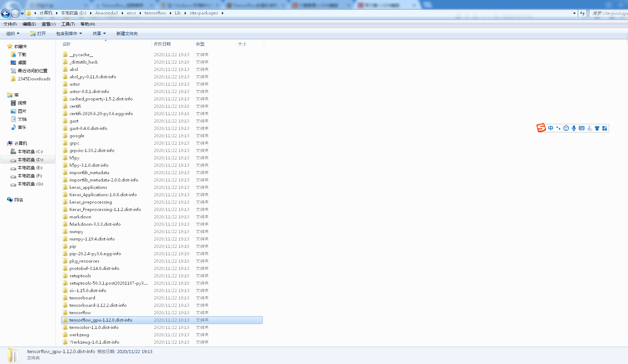628x364 pixels.
Task: Select the tensorflow folder row
Action: click(x=162, y=313)
